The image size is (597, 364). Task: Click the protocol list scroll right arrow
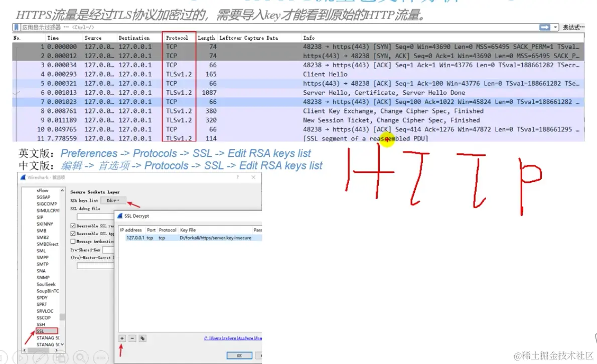pyautogui.click(x=56, y=350)
